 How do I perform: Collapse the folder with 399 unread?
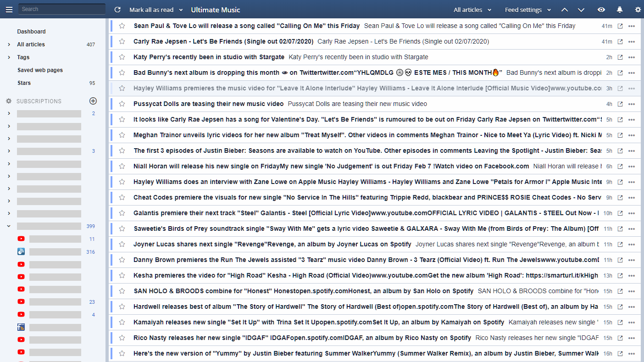point(9,226)
